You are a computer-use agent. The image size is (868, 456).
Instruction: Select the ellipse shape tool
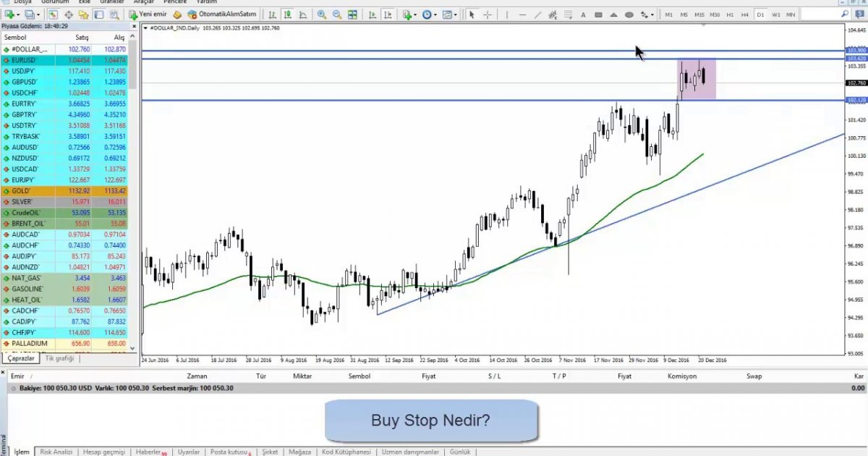tap(629, 14)
